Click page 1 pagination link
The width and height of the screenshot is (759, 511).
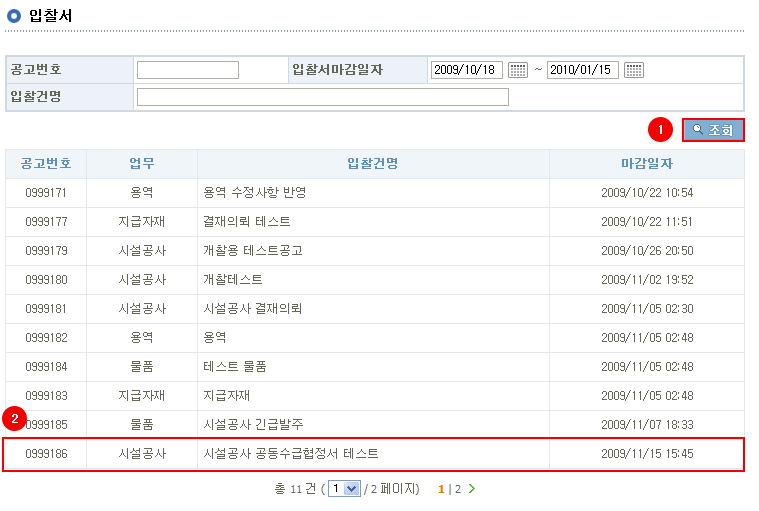441,489
